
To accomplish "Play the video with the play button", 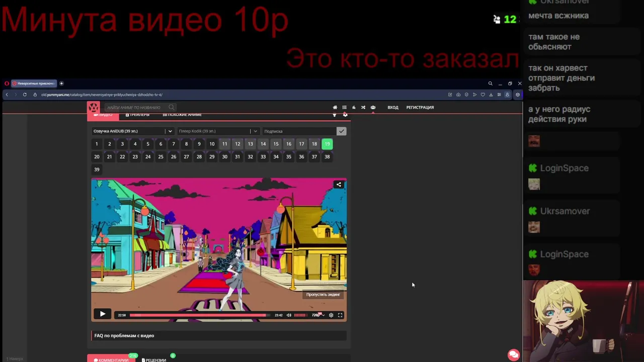I will coord(103,314).
